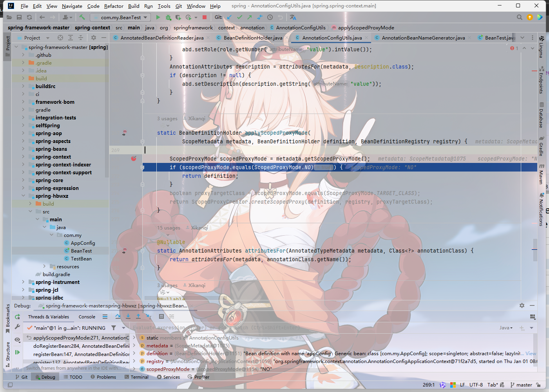Open the Problems tool window button
Screen dimensions: 549x392
pos(103,377)
